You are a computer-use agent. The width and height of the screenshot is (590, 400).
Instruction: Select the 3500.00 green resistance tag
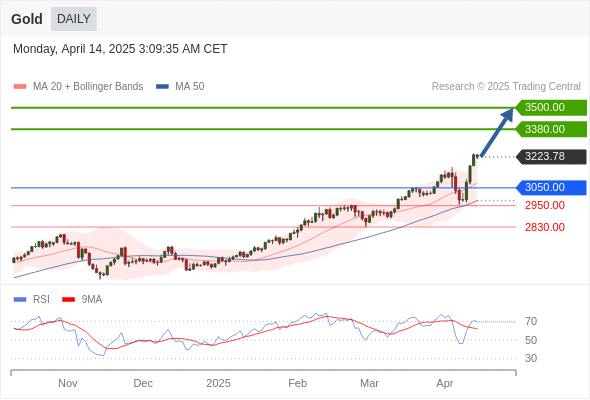pyautogui.click(x=551, y=108)
